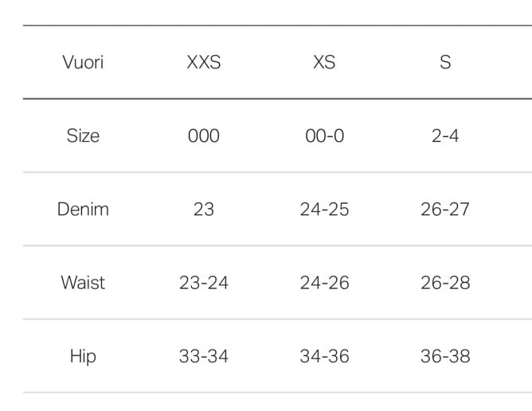532x411 pixels.
Task: Click the 00-0 size cell
Action: [324, 135]
